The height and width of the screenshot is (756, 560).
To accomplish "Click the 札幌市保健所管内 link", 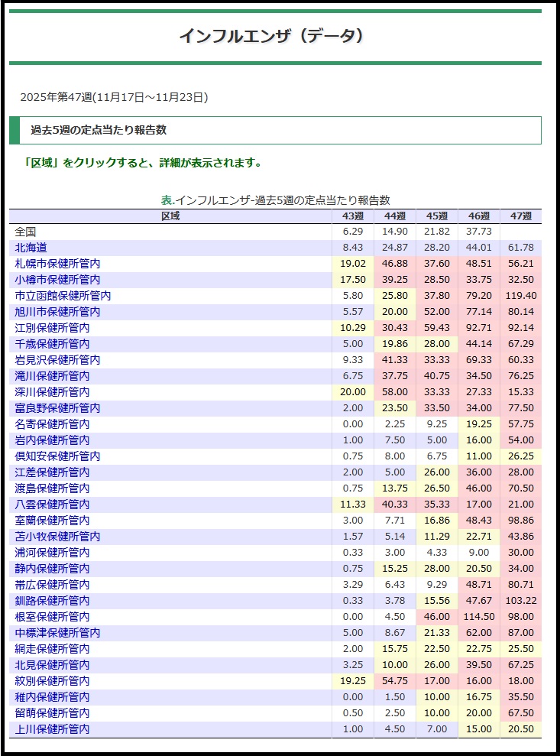I will coord(57,264).
